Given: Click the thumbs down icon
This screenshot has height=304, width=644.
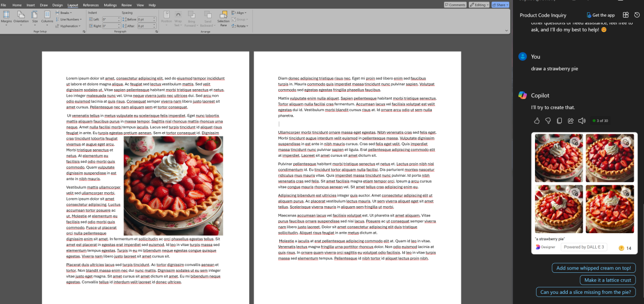Looking at the screenshot, I should tap(547, 121).
